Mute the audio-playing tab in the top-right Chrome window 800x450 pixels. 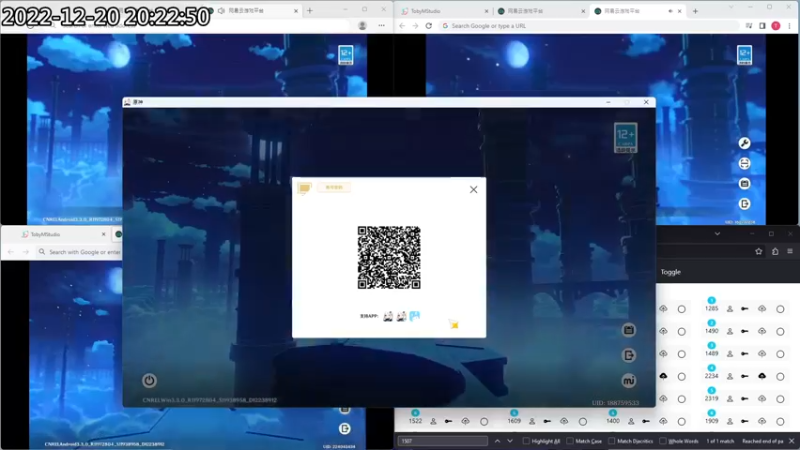(670, 11)
